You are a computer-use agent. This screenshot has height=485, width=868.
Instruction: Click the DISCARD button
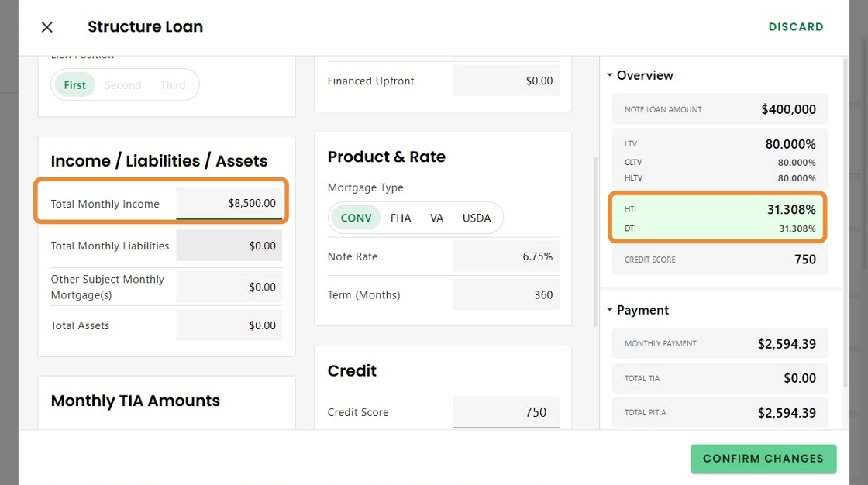pos(796,27)
